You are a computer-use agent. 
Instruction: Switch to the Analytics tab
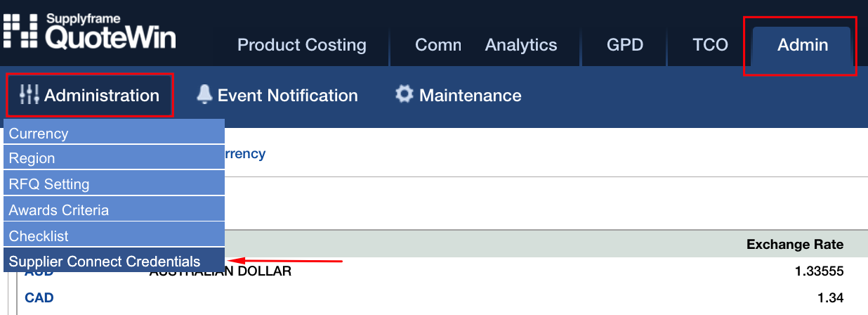tap(520, 45)
